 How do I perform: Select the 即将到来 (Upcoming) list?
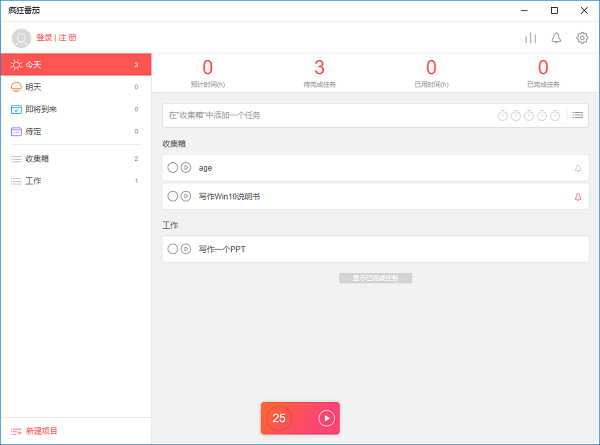(76, 109)
